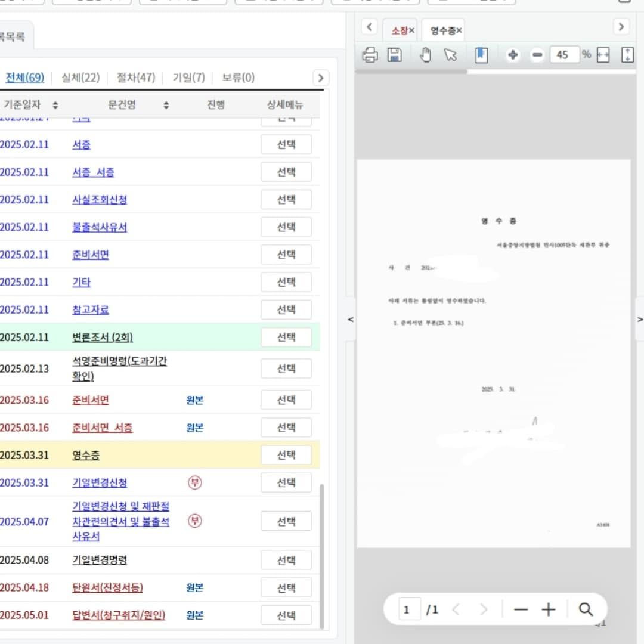
Task: Zoom in using bottom bar plus
Action: coord(549,609)
